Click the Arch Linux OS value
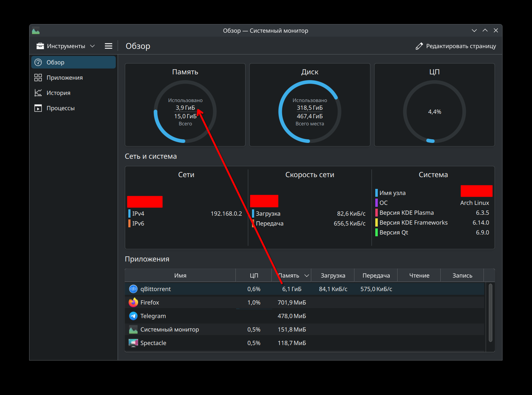Image resolution: width=532 pixels, height=395 pixels. (474, 203)
